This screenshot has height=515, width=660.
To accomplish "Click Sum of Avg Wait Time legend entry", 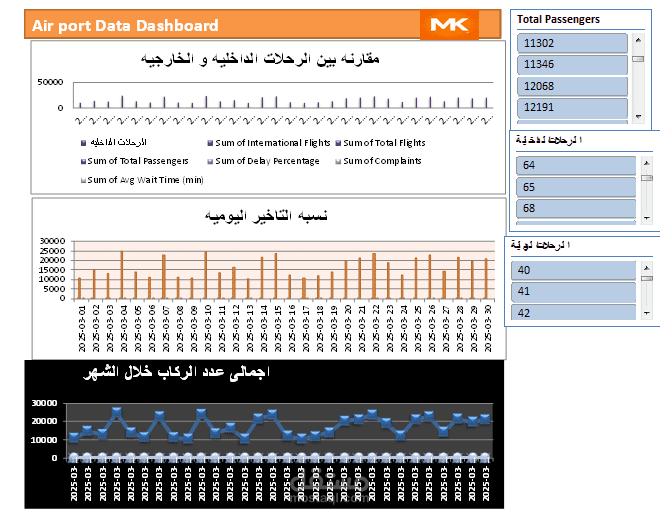I will (142, 180).
